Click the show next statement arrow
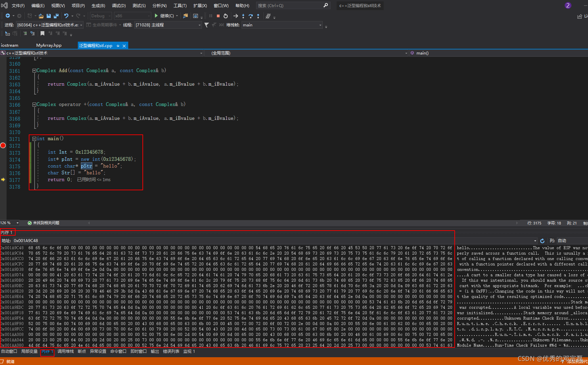This screenshot has width=588, height=365. 236,16
